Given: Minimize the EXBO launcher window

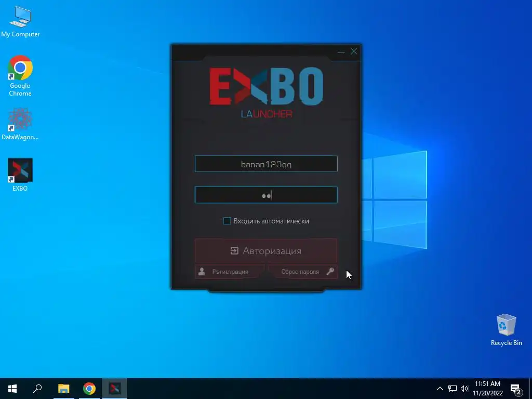Looking at the screenshot, I should click(341, 52).
